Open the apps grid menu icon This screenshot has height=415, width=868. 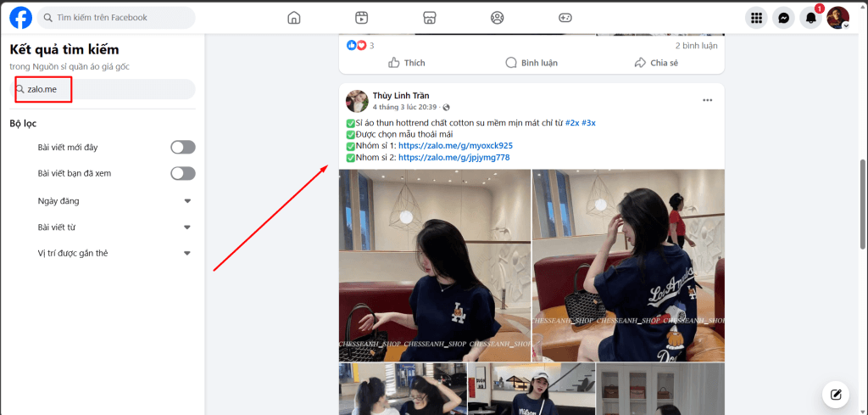(757, 18)
